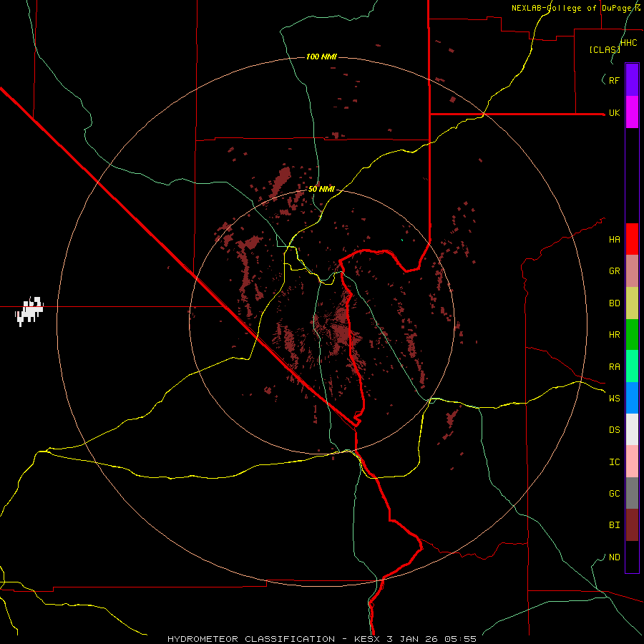Click the magenta UK legend color swatch
Screen dimensions: 644x644
[x=632, y=112]
